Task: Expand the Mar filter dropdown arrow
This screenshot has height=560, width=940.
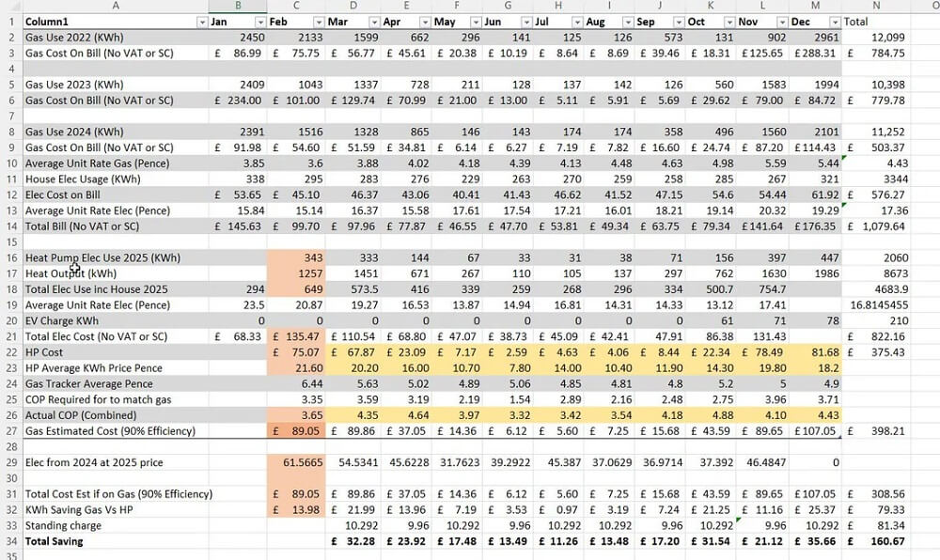Action: [x=373, y=22]
